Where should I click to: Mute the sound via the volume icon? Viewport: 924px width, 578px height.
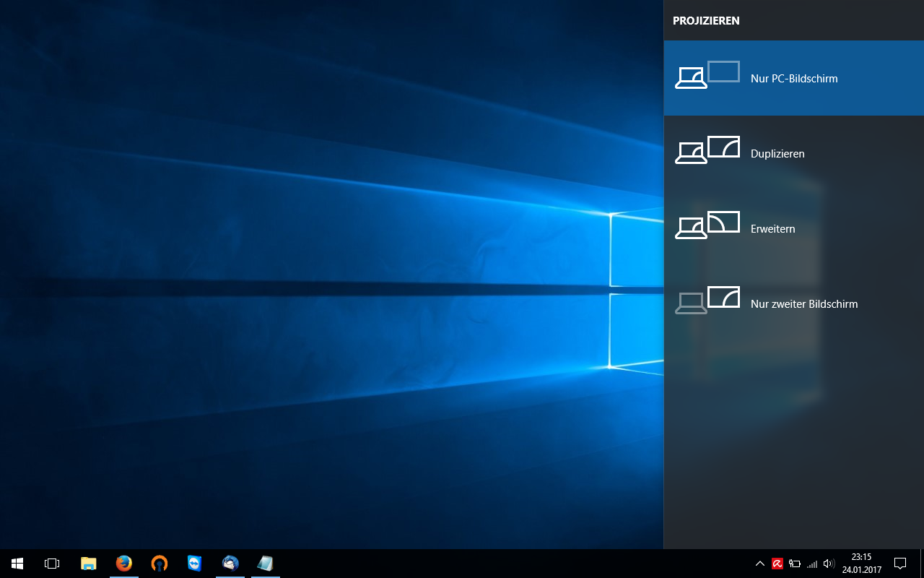[829, 564]
